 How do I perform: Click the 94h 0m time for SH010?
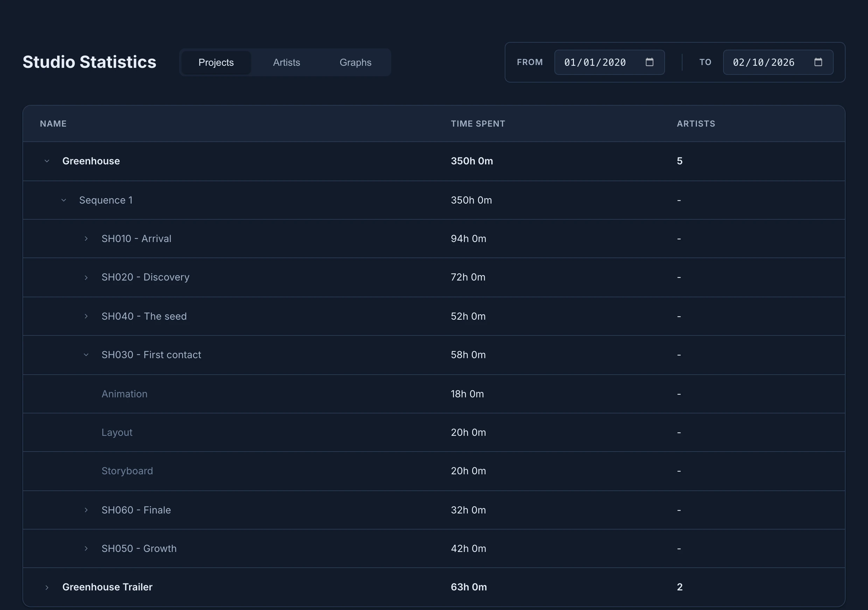[x=468, y=239]
